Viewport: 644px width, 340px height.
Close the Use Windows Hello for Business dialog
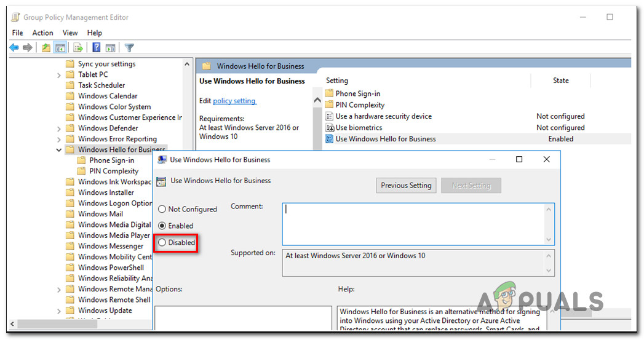546,159
